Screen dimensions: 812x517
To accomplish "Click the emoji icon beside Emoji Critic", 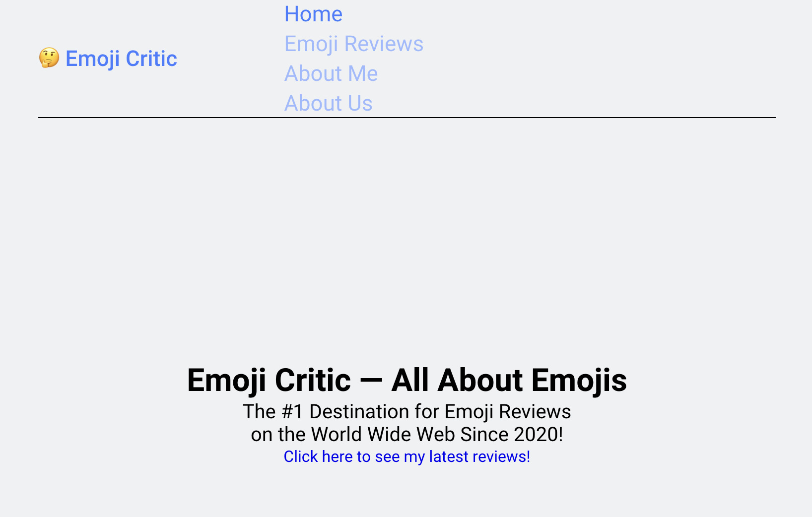I will (49, 58).
